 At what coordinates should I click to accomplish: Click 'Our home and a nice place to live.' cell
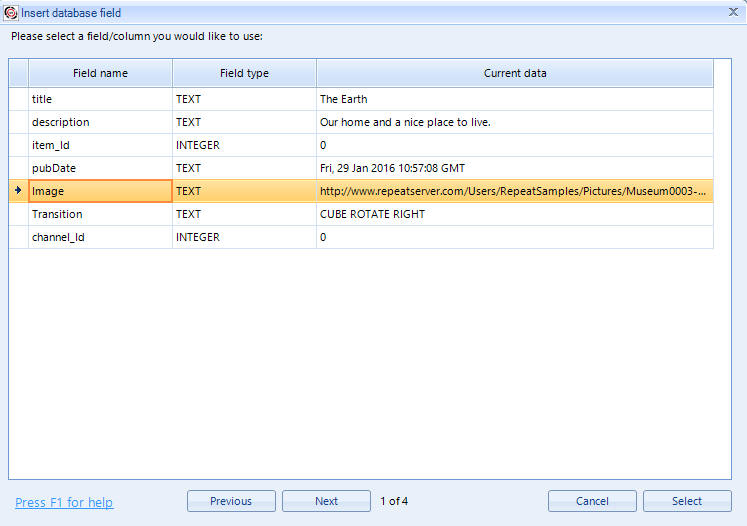[x=515, y=122]
